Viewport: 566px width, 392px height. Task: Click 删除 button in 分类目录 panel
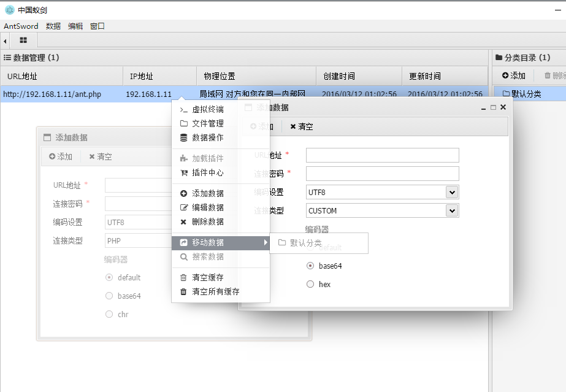pos(555,75)
